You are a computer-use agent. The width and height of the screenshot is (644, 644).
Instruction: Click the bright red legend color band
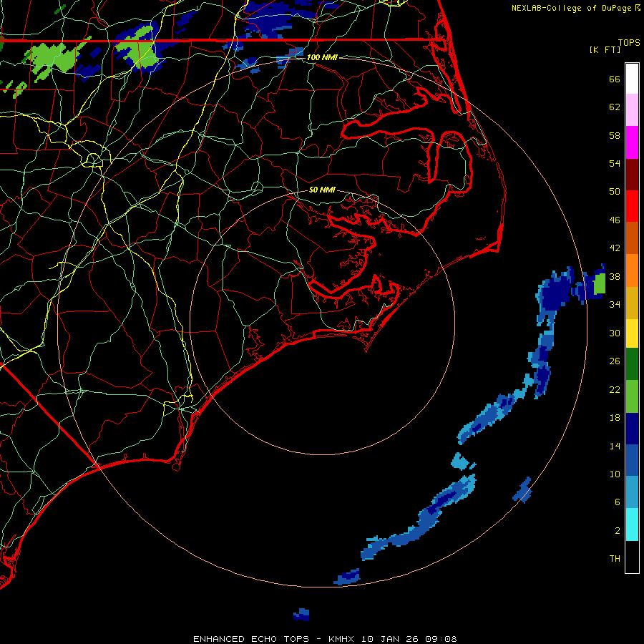coord(632,206)
